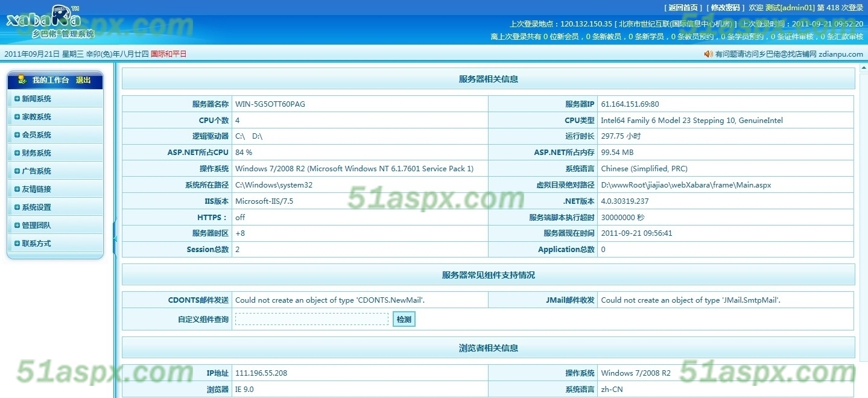Expand the 系统设置 plus icon
The height and width of the screenshot is (398, 868).
tap(17, 207)
